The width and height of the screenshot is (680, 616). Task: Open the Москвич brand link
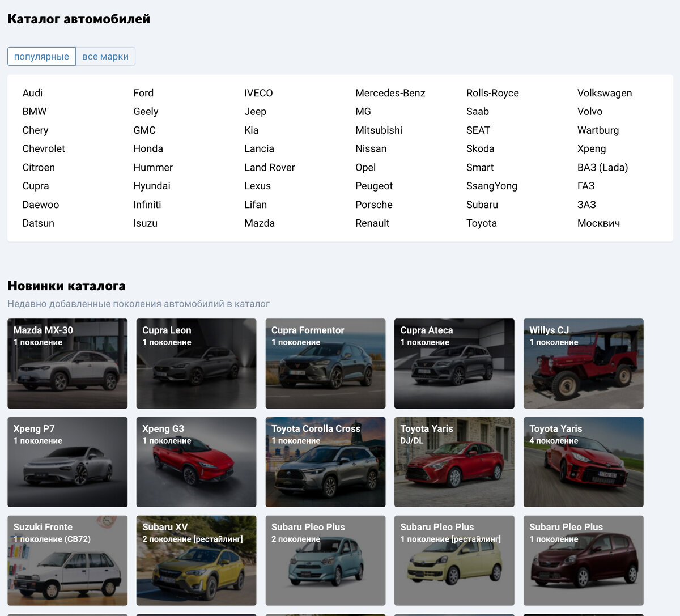(x=598, y=223)
